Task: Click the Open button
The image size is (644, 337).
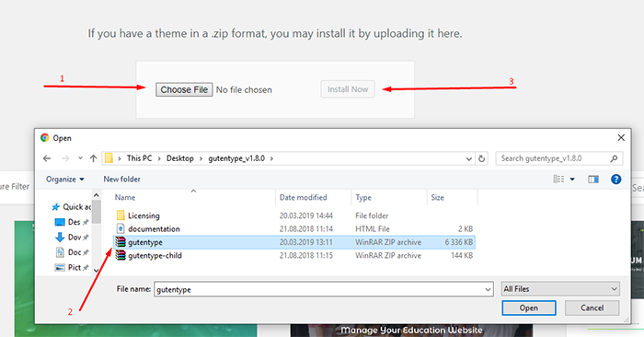Action: point(529,308)
